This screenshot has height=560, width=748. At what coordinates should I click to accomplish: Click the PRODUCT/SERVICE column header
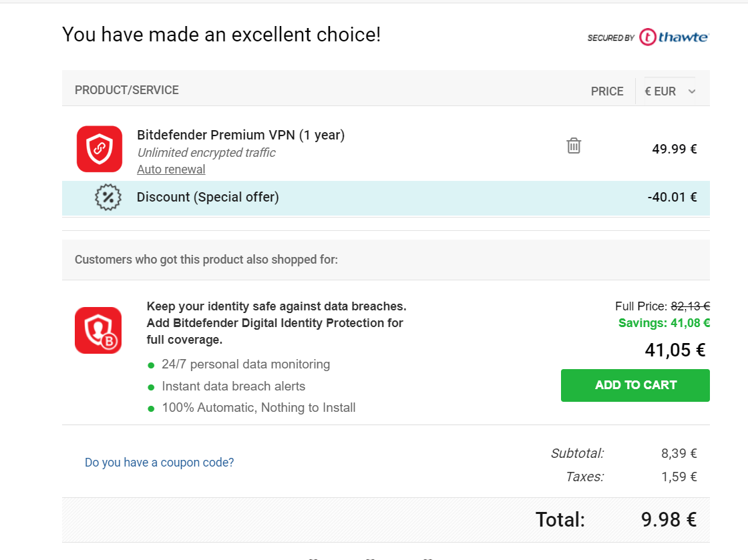coord(126,90)
